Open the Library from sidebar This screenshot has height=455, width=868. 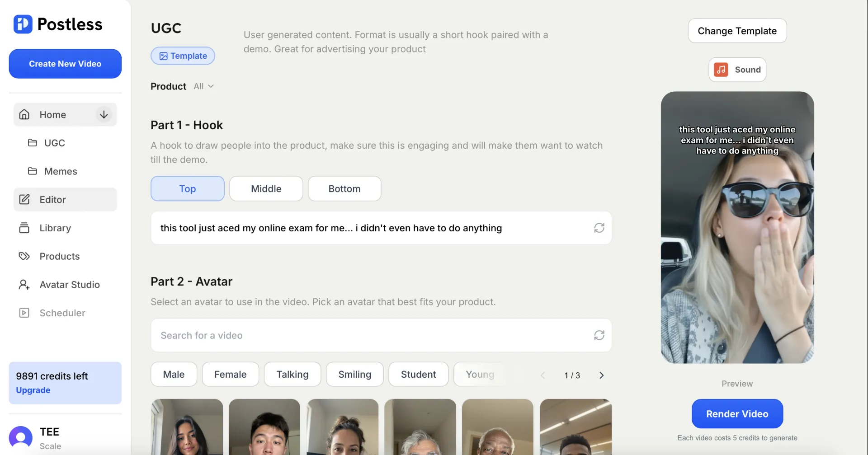[x=55, y=228]
